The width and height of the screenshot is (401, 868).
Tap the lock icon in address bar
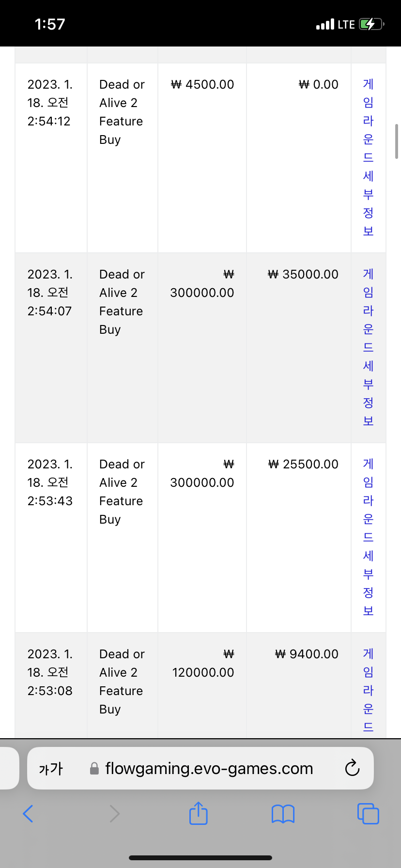pos(95,769)
